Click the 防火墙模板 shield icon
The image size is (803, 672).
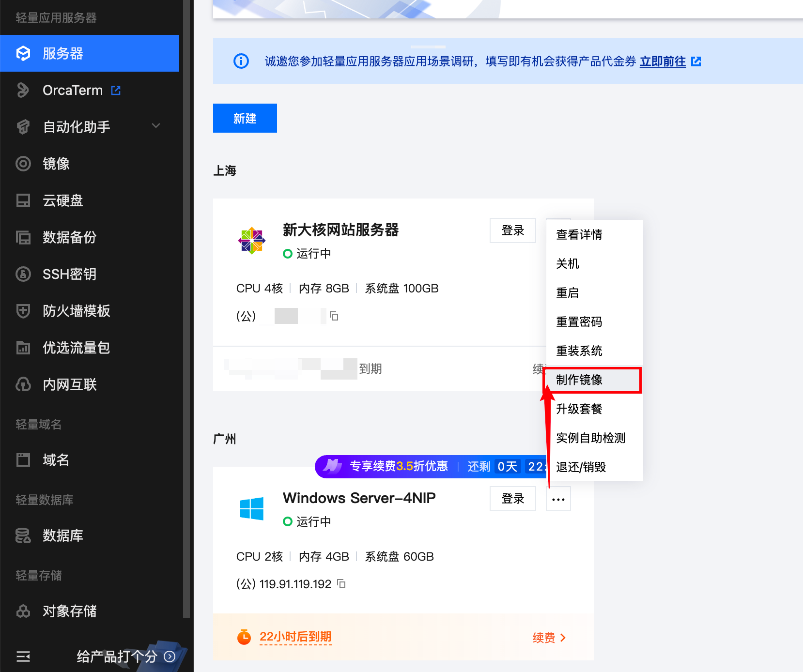[23, 311]
